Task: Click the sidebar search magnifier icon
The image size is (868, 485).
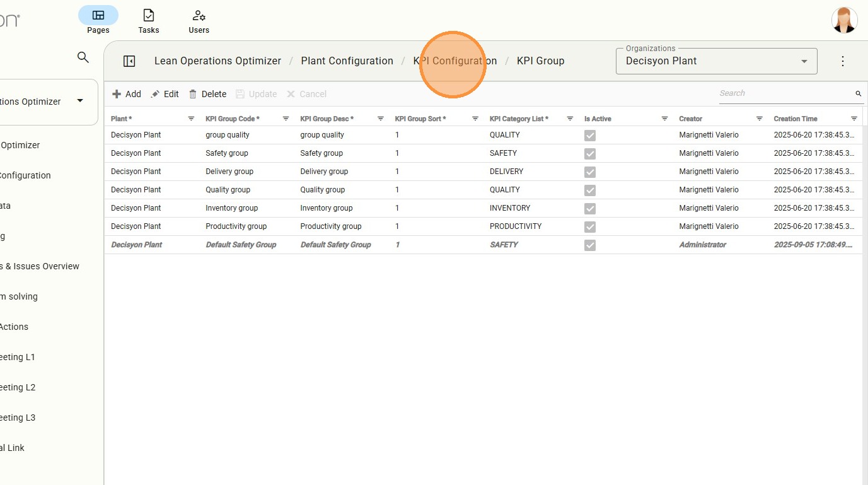Action: [x=83, y=57]
